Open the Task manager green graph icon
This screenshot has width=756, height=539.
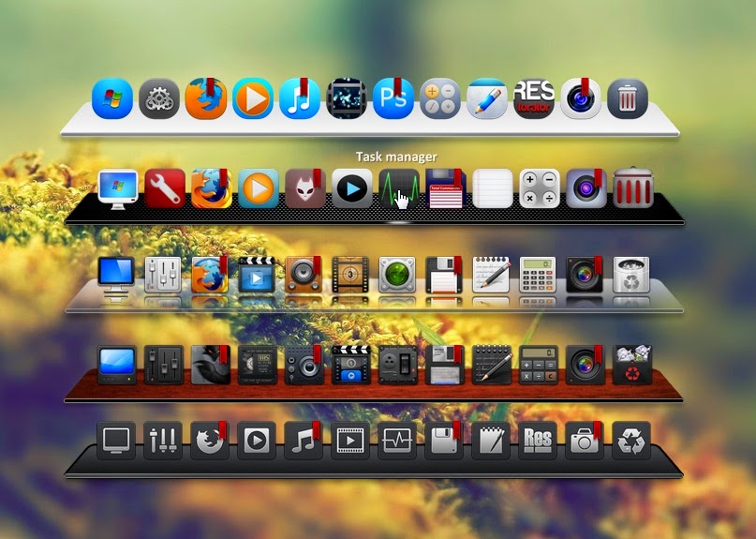399,188
